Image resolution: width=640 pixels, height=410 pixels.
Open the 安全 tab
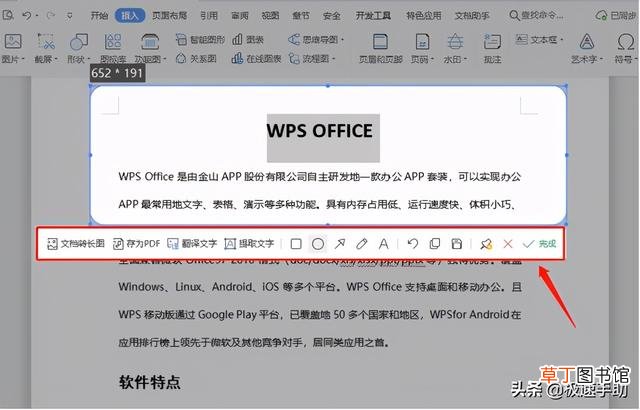click(x=331, y=16)
